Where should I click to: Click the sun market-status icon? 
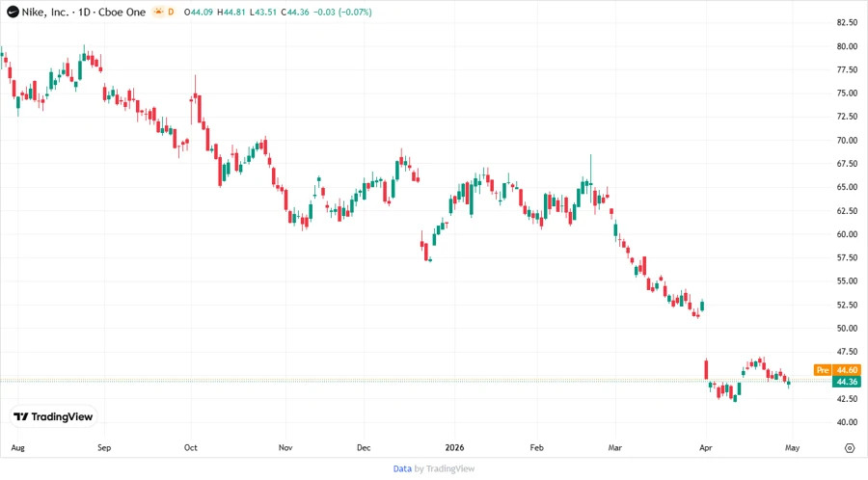[x=159, y=12]
